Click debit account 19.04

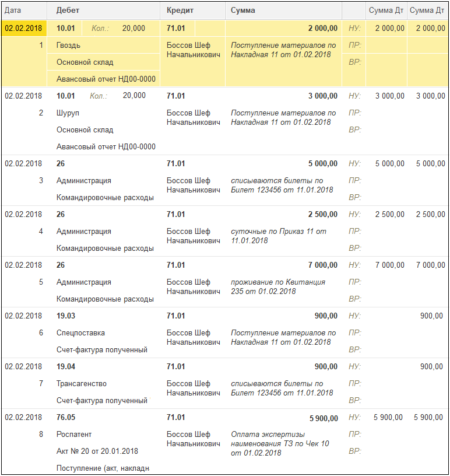coord(65,366)
